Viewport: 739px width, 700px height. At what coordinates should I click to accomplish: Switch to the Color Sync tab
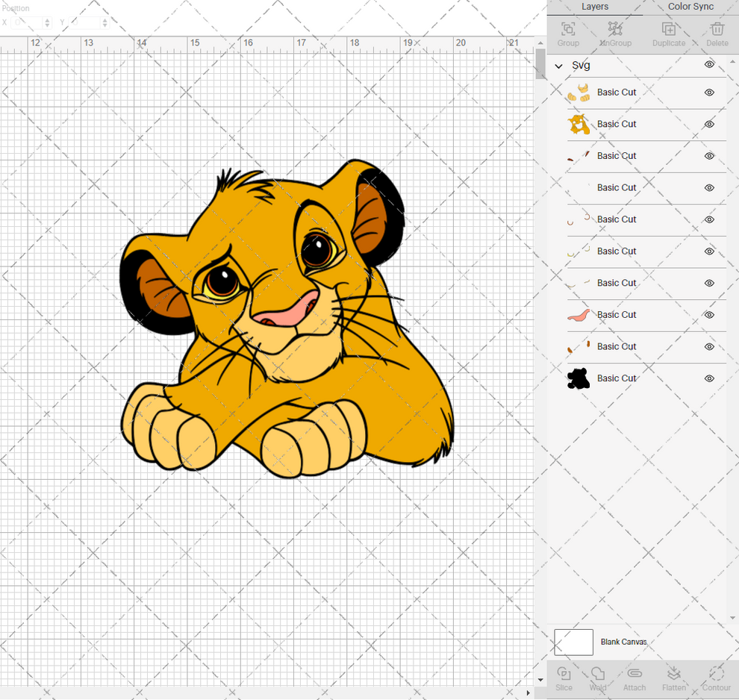(x=690, y=7)
